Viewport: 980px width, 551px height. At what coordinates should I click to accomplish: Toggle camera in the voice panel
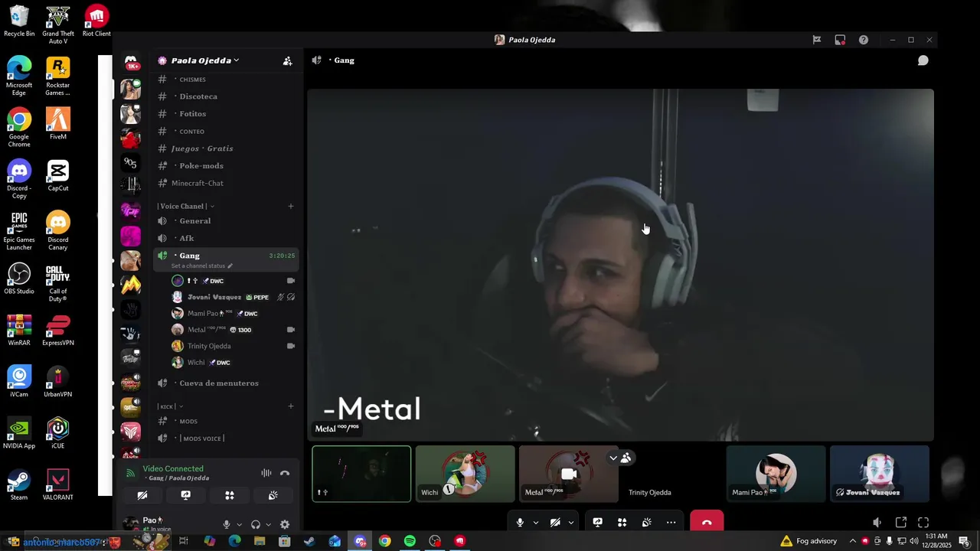coord(142,495)
